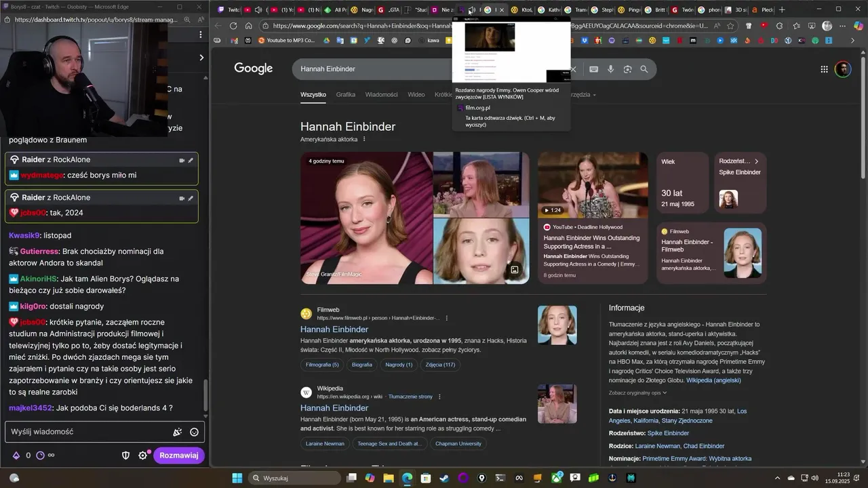The image size is (868, 488).
Task: Collapse the chat panel with arrow
Action: pos(201,58)
